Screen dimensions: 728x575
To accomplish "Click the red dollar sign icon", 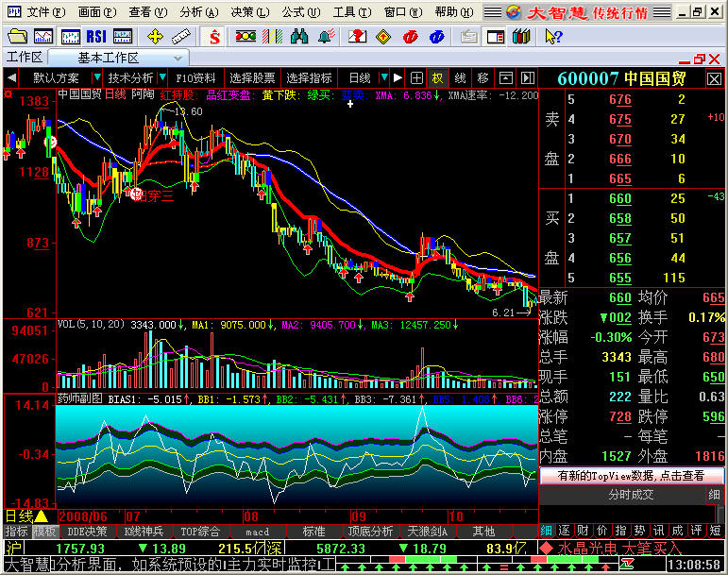I will pos(214,36).
